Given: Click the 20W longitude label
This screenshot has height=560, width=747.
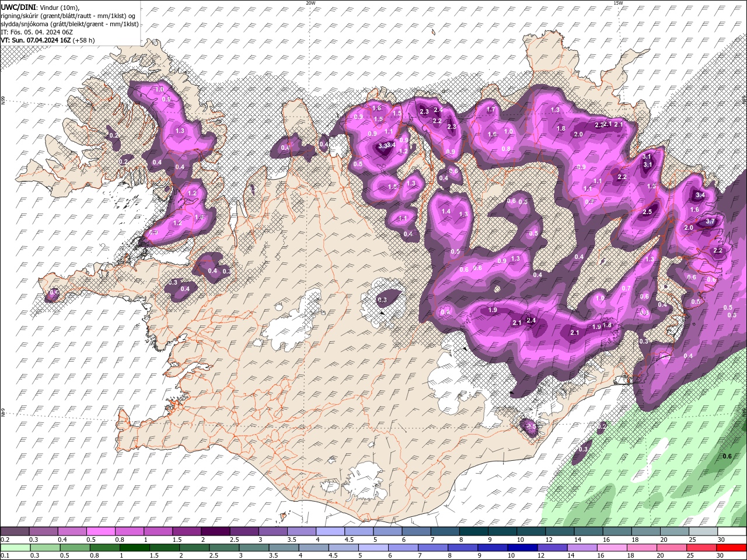Looking at the screenshot, I should point(310,3).
